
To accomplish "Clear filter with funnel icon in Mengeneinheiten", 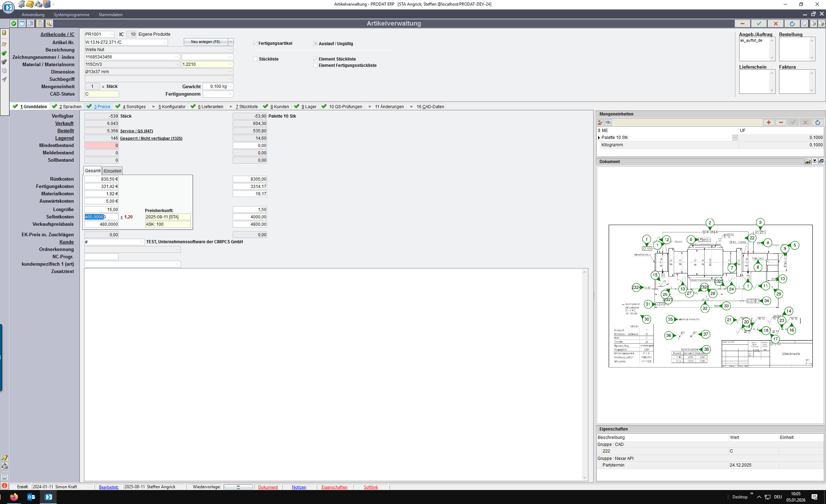I will (601, 122).
